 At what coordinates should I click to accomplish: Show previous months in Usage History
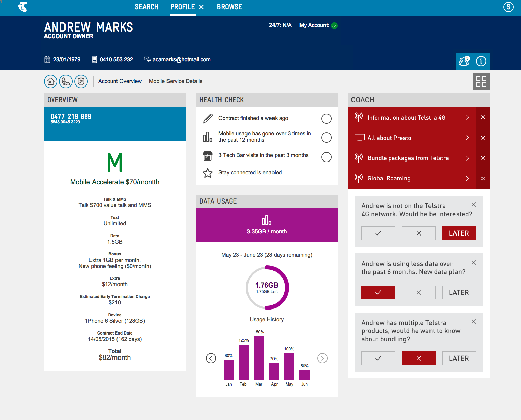point(211,358)
